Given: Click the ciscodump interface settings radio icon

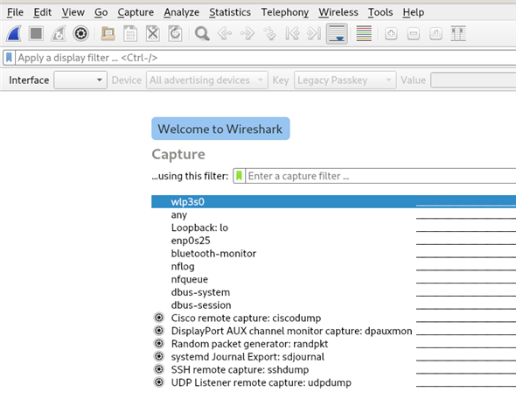Looking at the screenshot, I should (159, 318).
